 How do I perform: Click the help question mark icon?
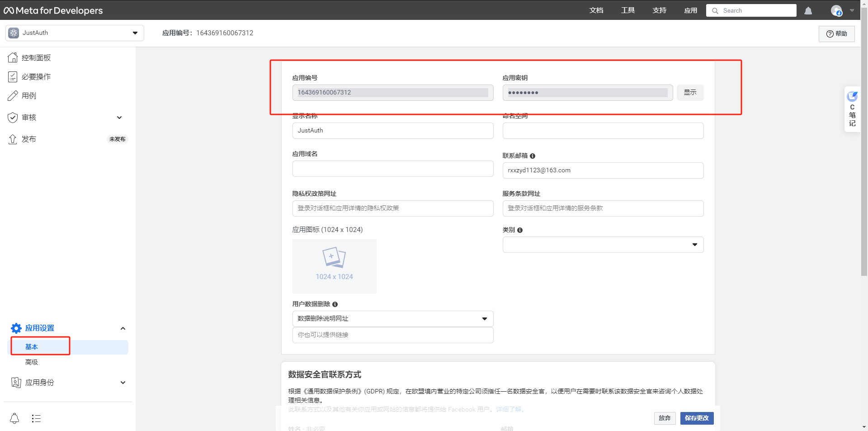point(830,34)
